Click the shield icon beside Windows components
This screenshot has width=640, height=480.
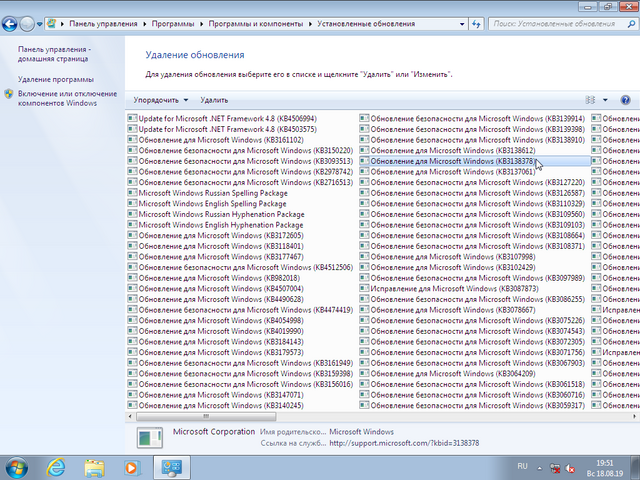tap(9, 94)
